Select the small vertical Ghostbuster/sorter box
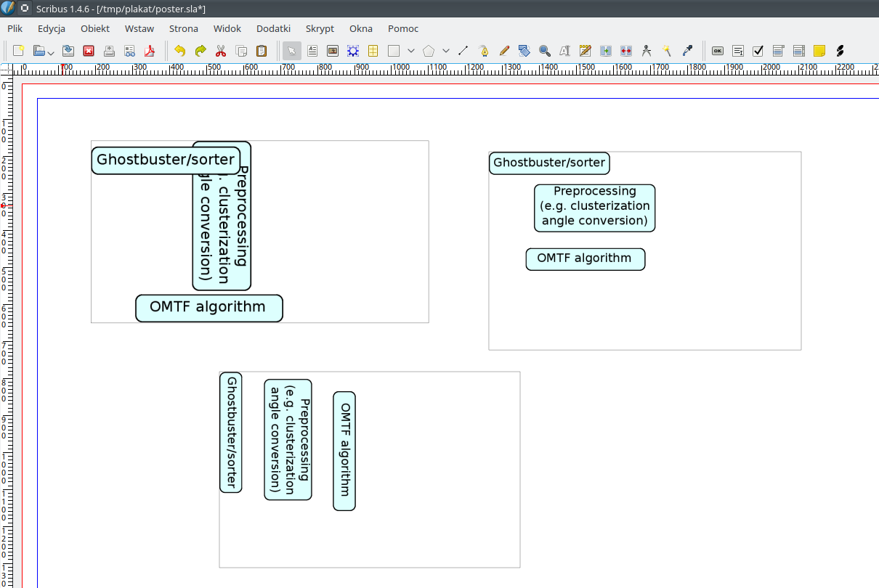 pyautogui.click(x=231, y=432)
